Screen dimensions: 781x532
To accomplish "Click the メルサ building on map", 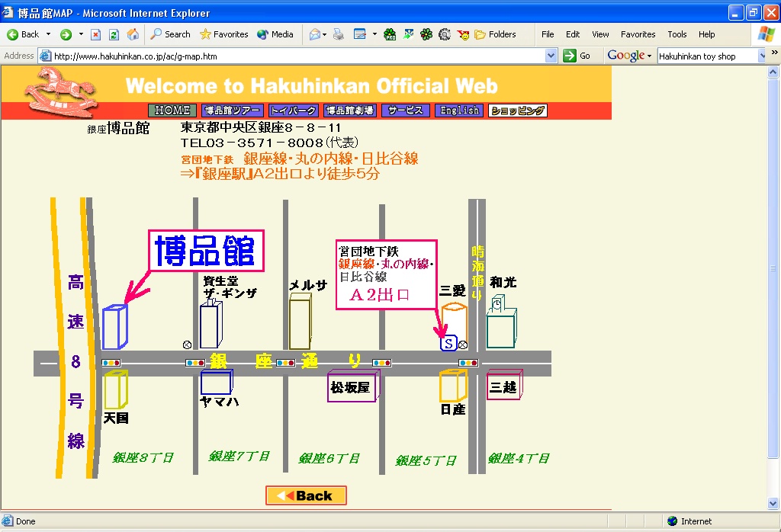I will (x=301, y=322).
